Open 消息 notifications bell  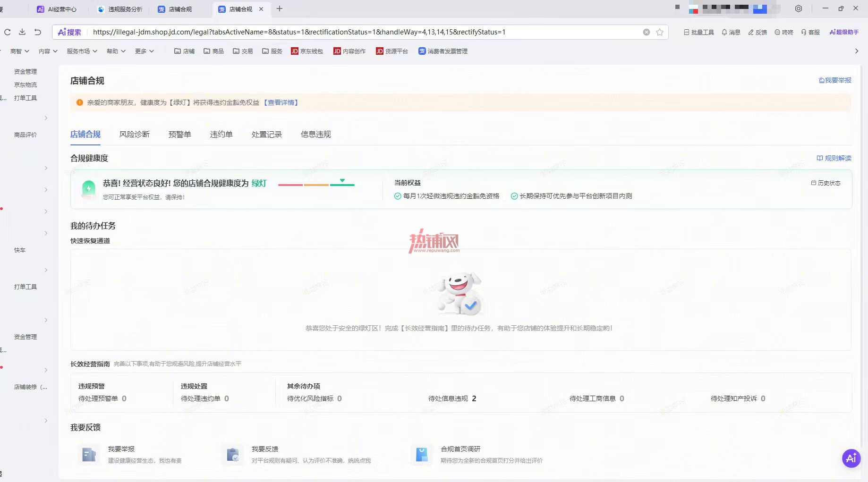(731, 32)
